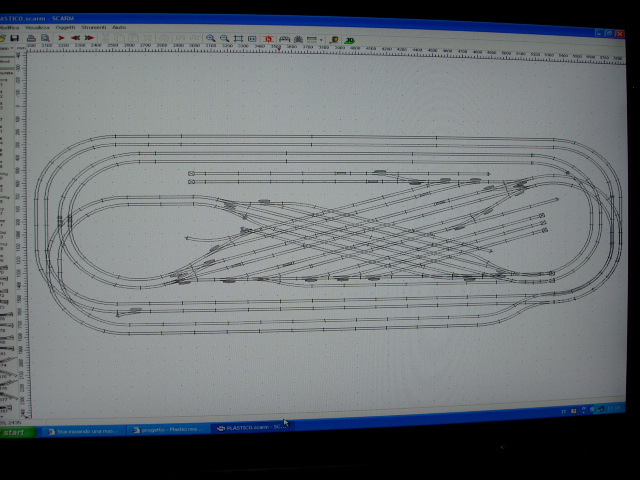Click the Zoom In magnifier icon
Image resolution: width=640 pixels, height=480 pixels.
211,38
